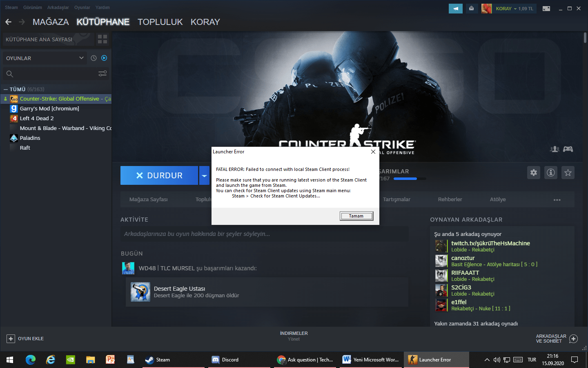Show more game links via three dots

557,200
